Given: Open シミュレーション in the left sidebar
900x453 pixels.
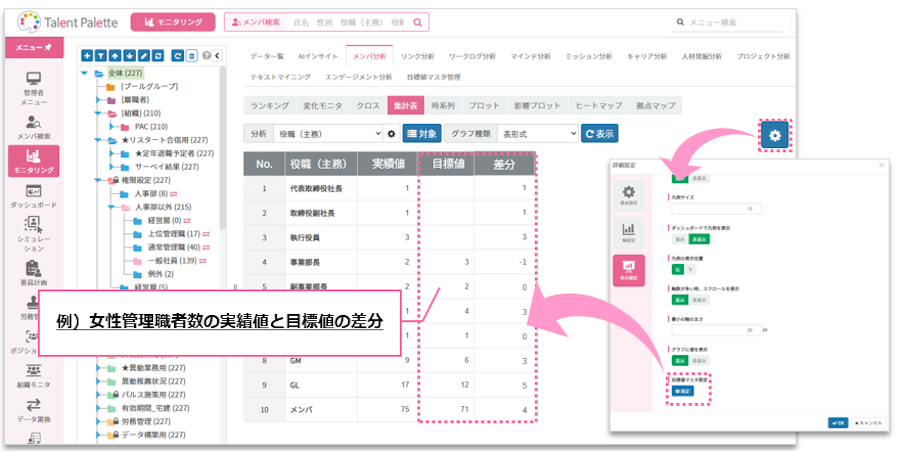Looking at the screenshot, I should [34, 234].
